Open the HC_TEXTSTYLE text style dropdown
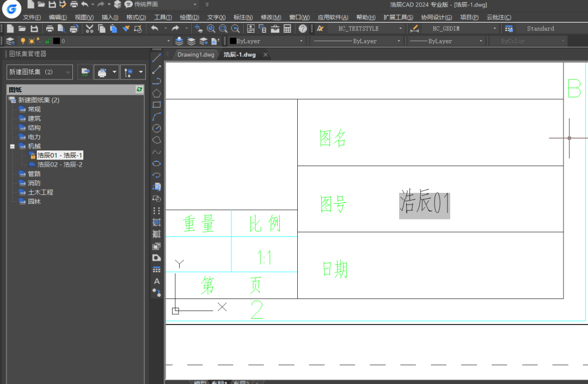Image resolution: width=588 pixels, height=384 pixels. (365, 28)
